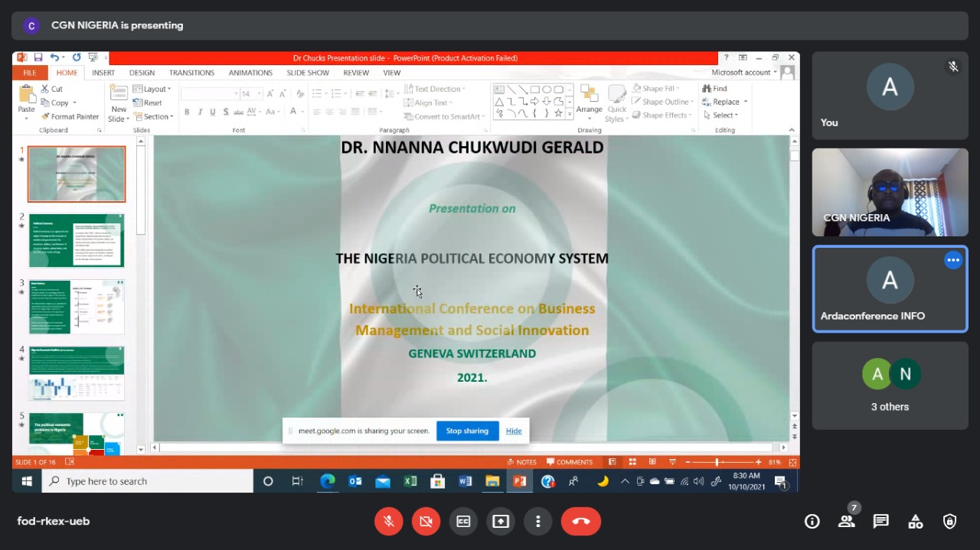Turn off microphone in Meet controls
The width and height of the screenshot is (980, 550).
pyautogui.click(x=389, y=521)
